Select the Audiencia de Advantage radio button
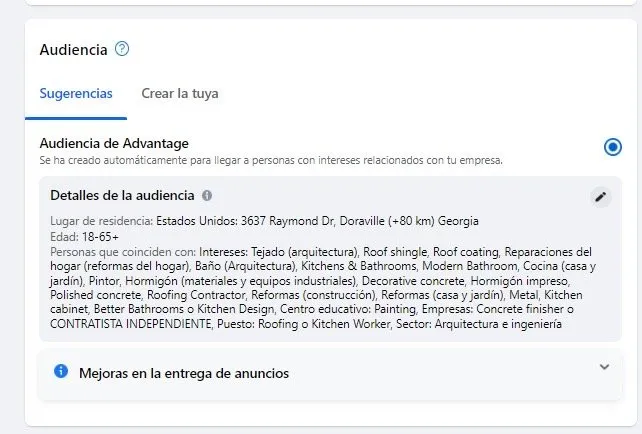Image resolution: width=642 pixels, height=434 pixels. [613, 148]
